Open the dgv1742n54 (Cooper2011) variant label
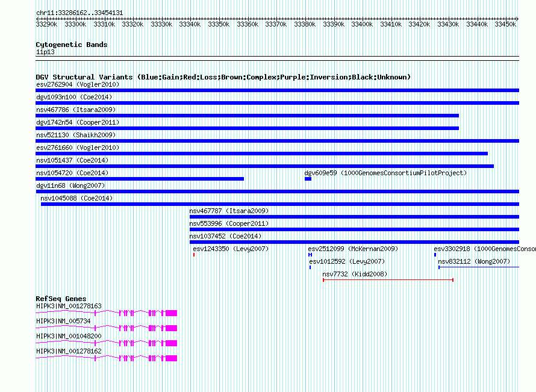Screen dimensions: 536x392 coord(82,122)
